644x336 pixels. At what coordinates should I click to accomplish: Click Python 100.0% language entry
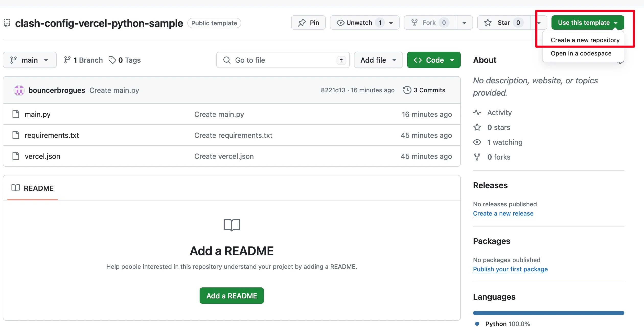502,324
